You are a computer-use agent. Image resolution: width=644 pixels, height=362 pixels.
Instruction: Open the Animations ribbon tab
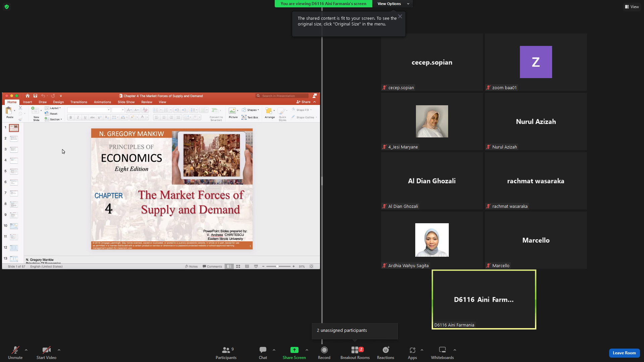(x=102, y=102)
